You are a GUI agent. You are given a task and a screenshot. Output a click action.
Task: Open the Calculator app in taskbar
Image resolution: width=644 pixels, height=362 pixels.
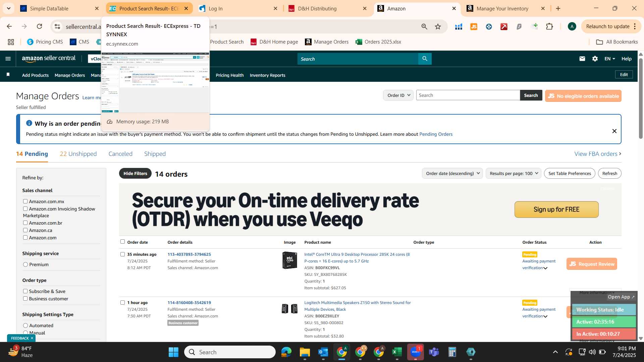click(452, 352)
